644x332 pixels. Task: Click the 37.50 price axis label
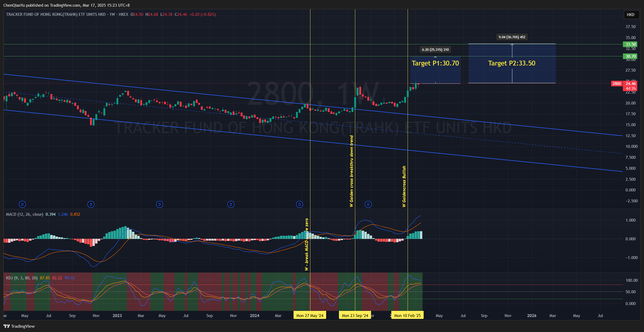tap(631, 27)
